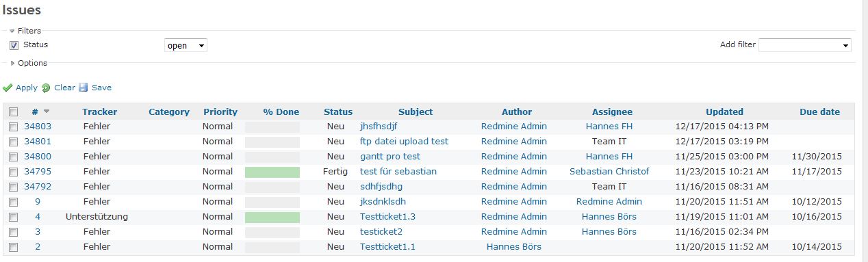
Task: Click the Testticket1.1 subject link
Action: 387,247
